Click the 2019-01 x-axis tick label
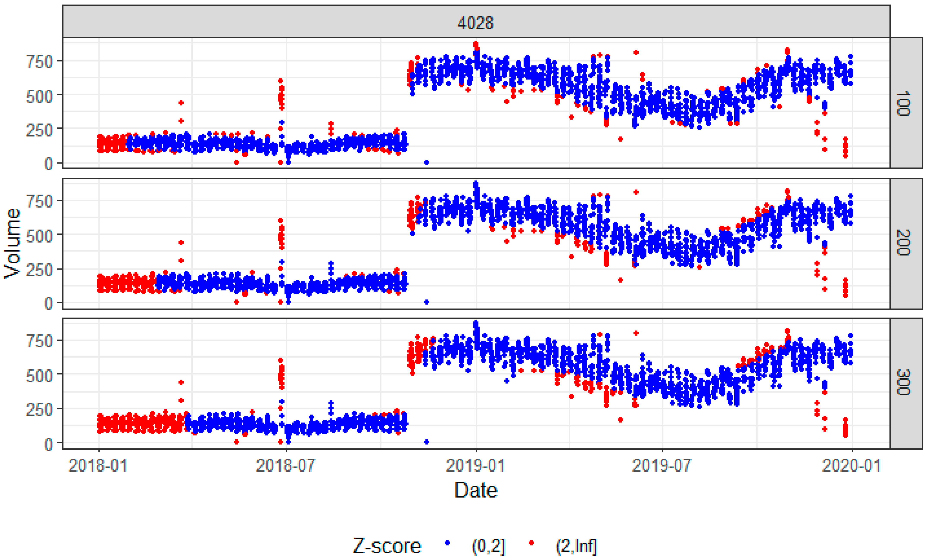The height and width of the screenshot is (560, 929). coord(475,466)
